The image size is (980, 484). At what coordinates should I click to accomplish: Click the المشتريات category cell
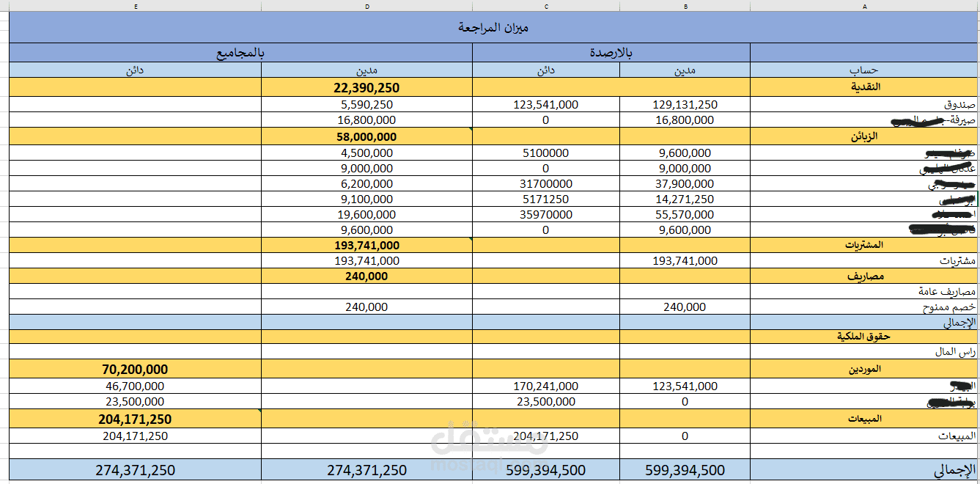click(865, 245)
